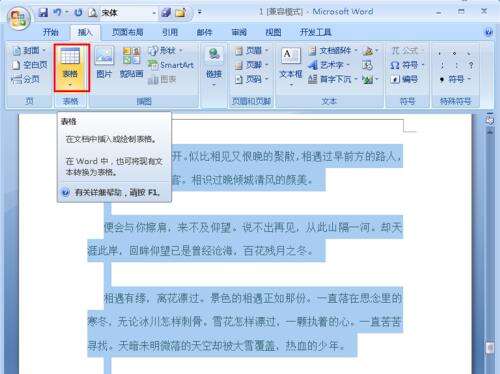Click the 表格 table grid icon
Viewport: 500px width, 374px height.
click(x=70, y=56)
